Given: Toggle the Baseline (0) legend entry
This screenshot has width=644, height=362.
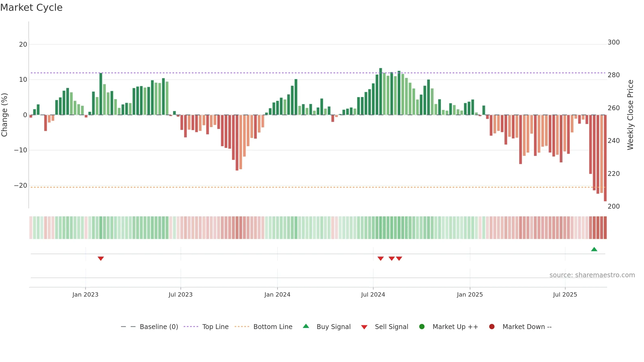Looking at the screenshot, I should pos(149,327).
